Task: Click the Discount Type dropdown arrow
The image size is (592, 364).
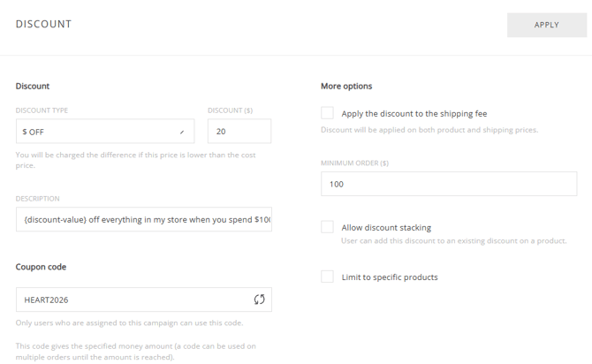Action: [x=182, y=132]
